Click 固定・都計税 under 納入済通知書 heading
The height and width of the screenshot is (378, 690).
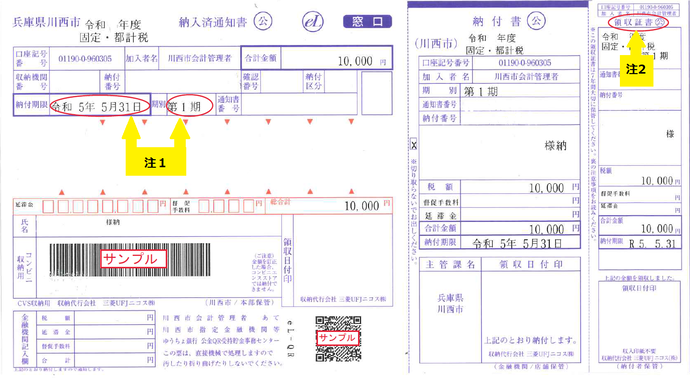pos(114,37)
